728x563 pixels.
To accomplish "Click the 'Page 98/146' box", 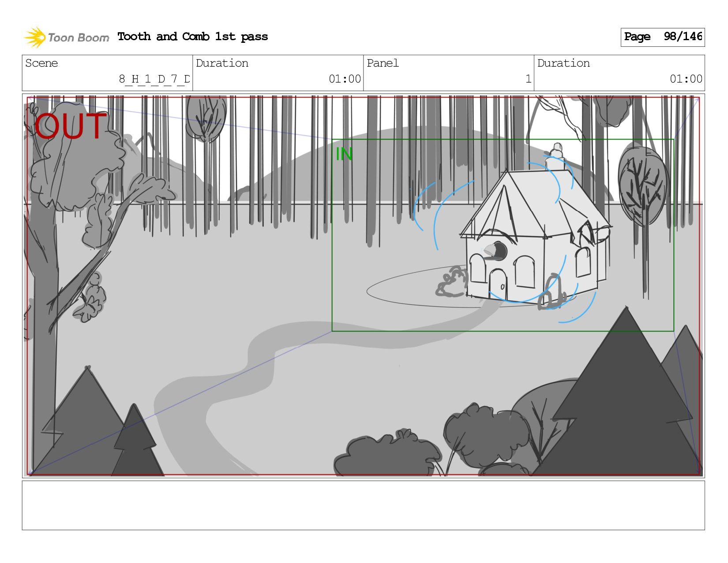I will coord(662,37).
